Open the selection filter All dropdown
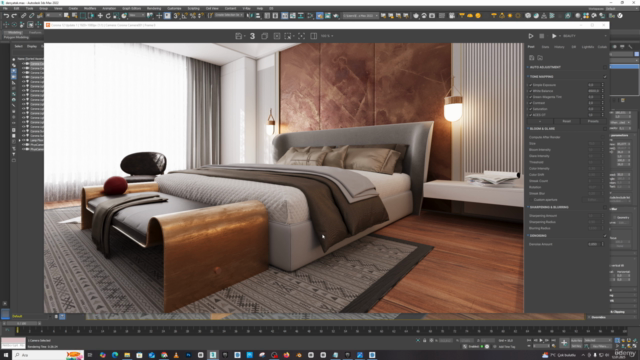Viewport: 640px width, 360px height. (53, 16)
